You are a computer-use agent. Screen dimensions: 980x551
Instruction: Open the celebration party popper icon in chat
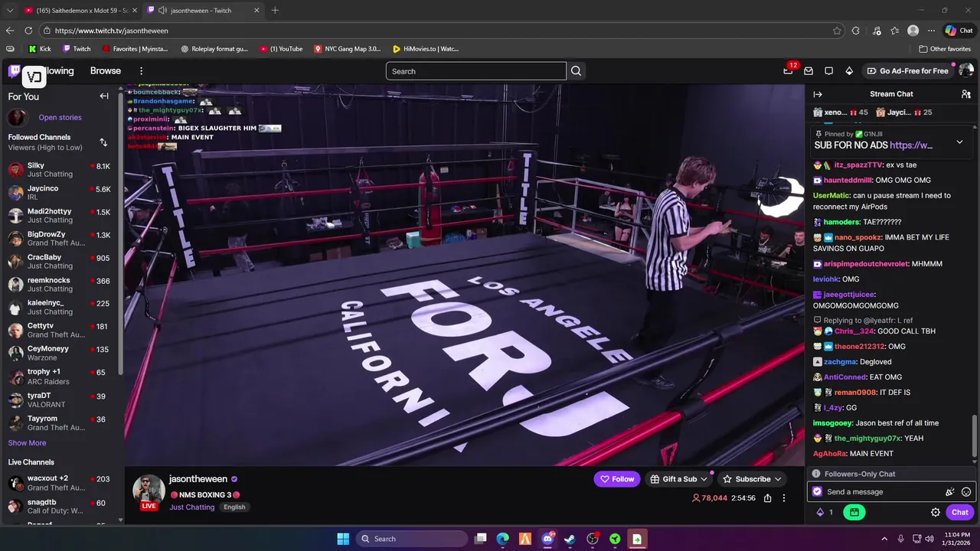point(950,492)
